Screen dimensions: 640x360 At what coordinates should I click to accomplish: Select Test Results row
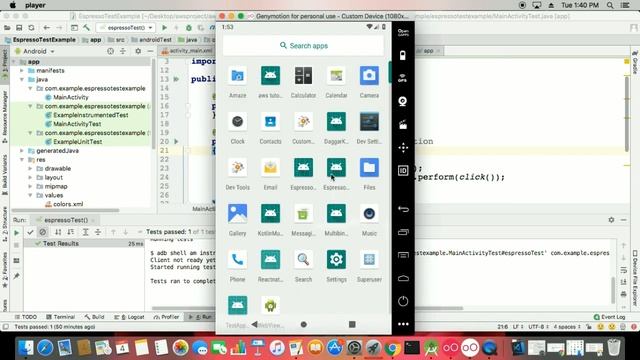[x=83, y=243]
